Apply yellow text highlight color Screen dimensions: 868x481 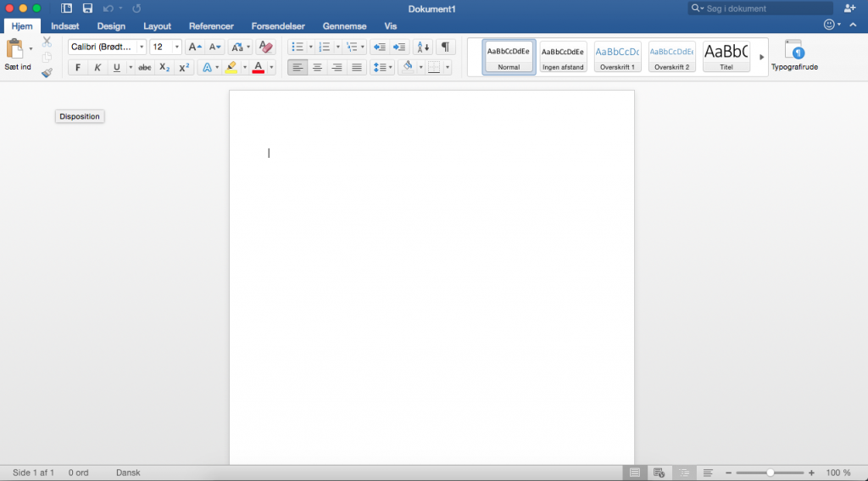click(x=231, y=68)
